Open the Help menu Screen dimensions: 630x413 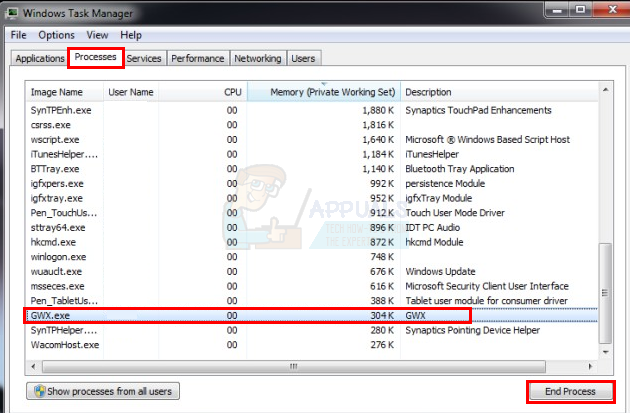(131, 35)
